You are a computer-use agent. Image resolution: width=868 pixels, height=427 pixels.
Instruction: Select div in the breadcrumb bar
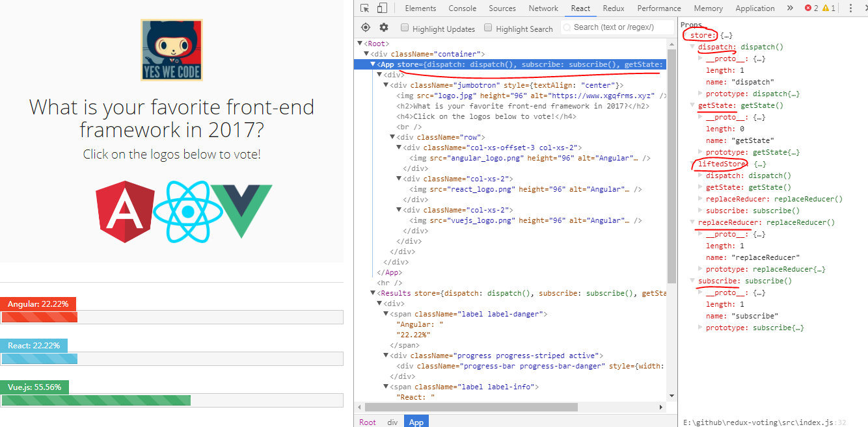(392, 422)
